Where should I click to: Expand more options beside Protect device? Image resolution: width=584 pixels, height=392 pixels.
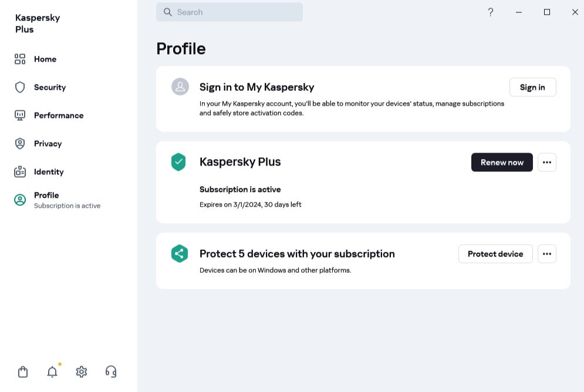tap(546, 254)
